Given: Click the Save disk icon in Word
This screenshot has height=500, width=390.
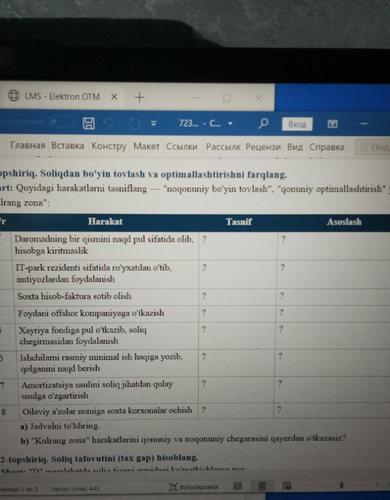Looking at the screenshot, I should [88, 123].
